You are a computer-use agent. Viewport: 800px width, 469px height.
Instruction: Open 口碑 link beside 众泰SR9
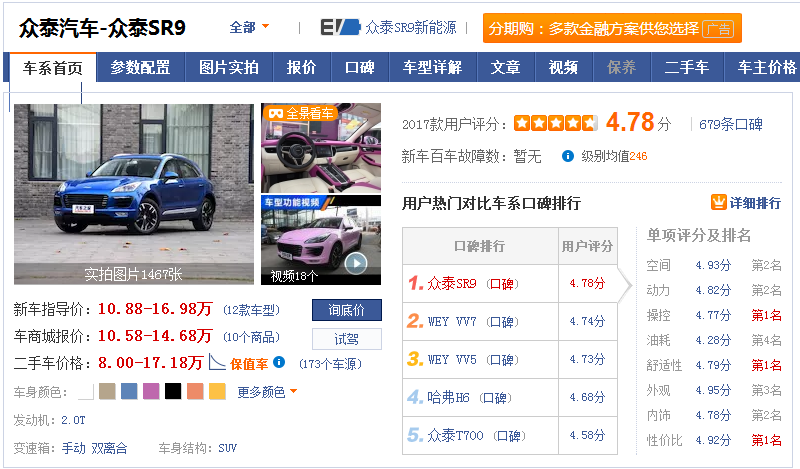pyautogui.click(x=502, y=284)
